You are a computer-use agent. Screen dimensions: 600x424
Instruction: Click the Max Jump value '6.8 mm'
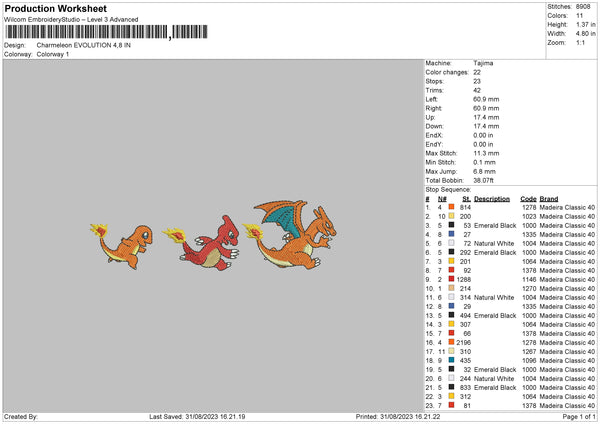coord(484,171)
